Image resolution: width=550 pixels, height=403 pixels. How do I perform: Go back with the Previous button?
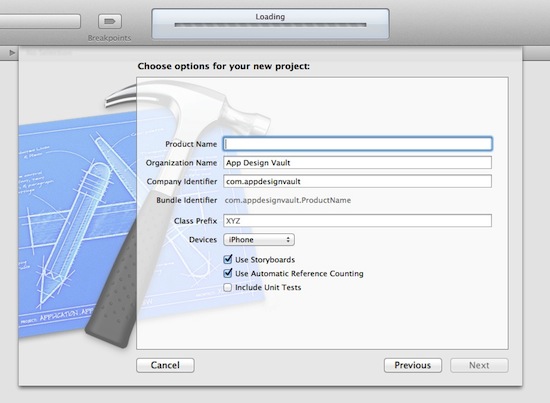tap(413, 365)
